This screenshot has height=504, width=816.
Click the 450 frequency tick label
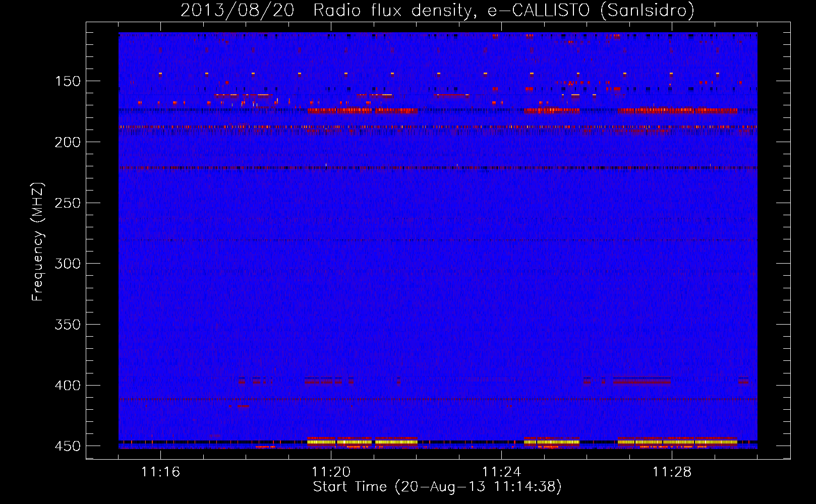[x=67, y=446]
